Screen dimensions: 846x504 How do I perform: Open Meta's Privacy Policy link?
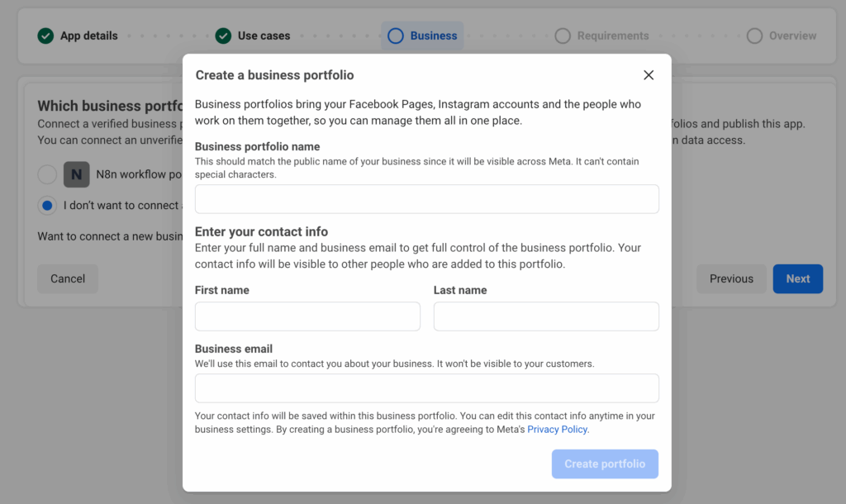click(558, 430)
